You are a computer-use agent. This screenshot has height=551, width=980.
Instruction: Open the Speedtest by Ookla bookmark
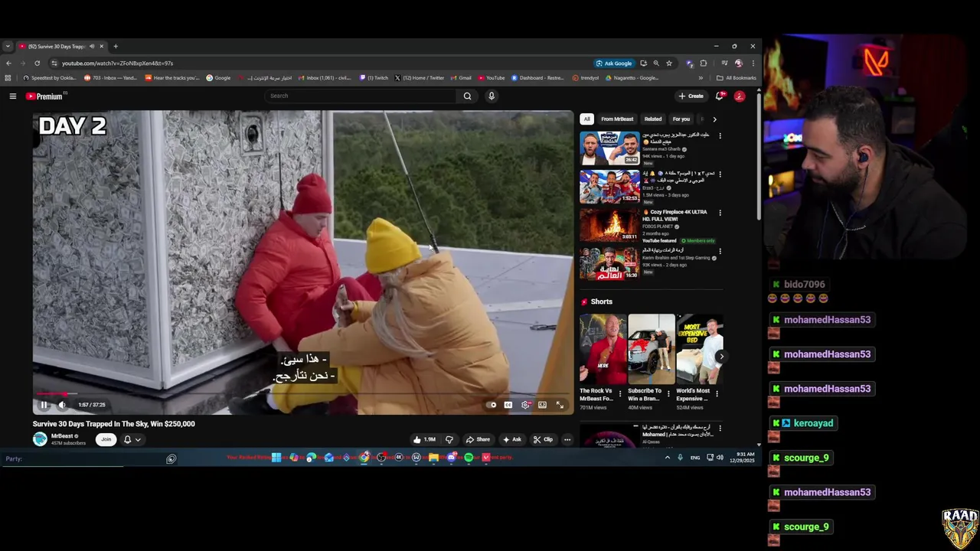click(x=50, y=77)
